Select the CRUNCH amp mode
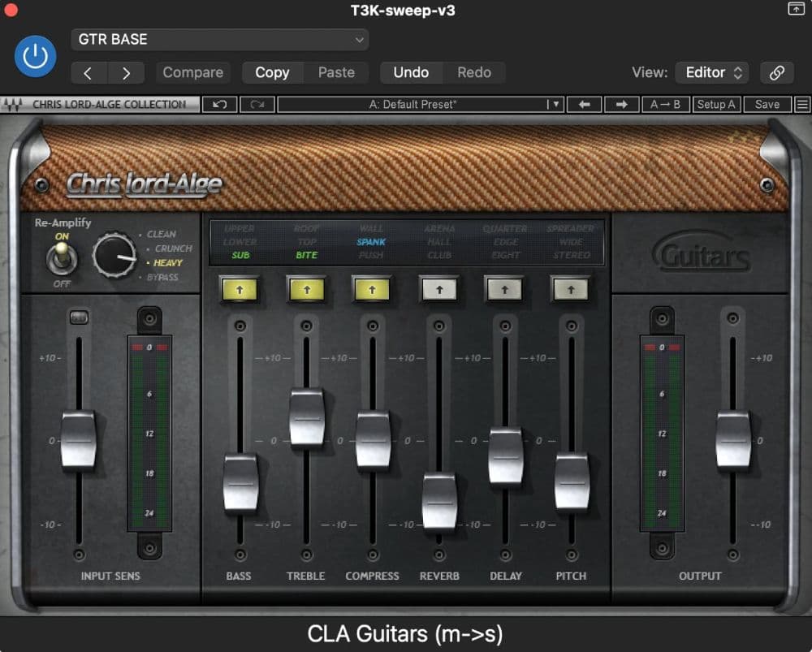 (x=174, y=248)
